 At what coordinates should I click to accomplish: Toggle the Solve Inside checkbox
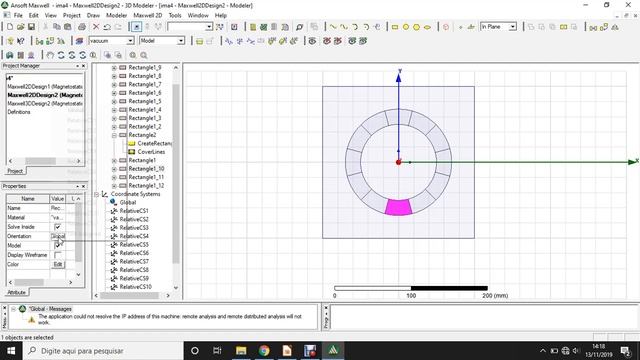click(58, 227)
